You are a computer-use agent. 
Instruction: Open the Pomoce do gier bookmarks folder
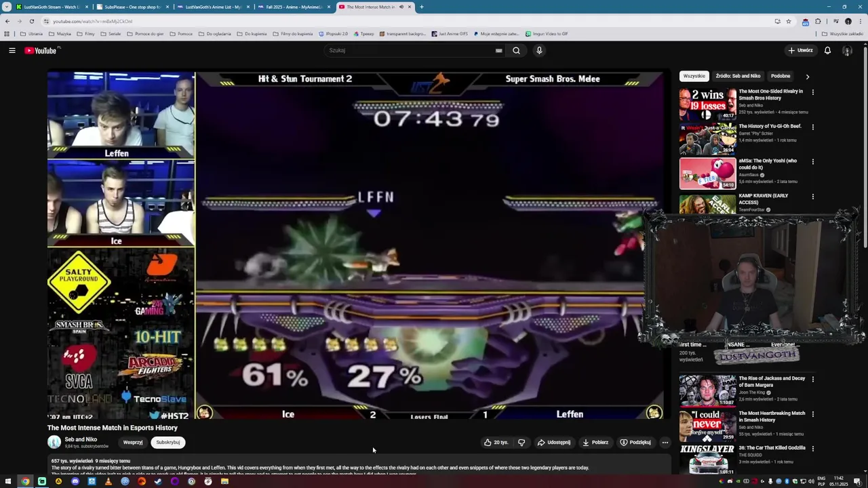(x=145, y=33)
